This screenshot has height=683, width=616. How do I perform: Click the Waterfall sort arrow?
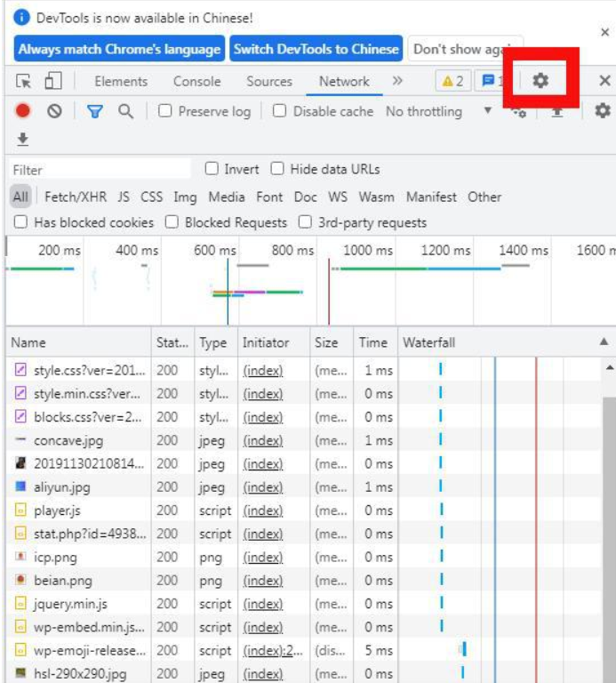(x=604, y=341)
